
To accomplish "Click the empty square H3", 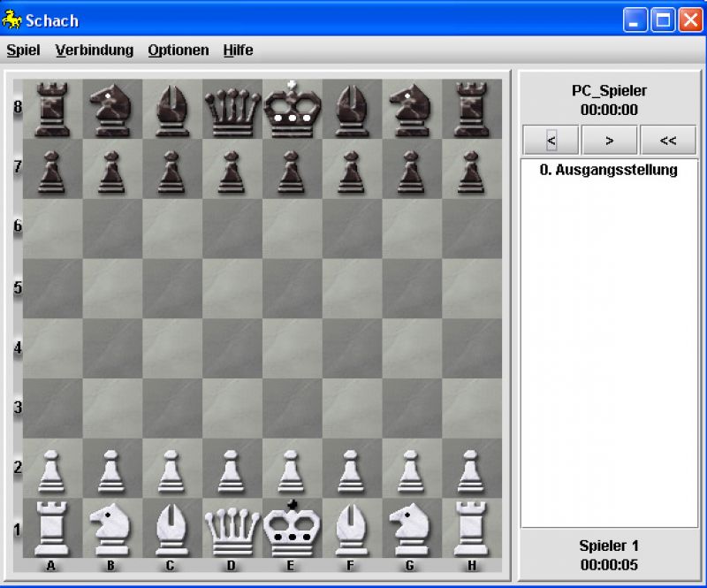I will click(x=472, y=409).
